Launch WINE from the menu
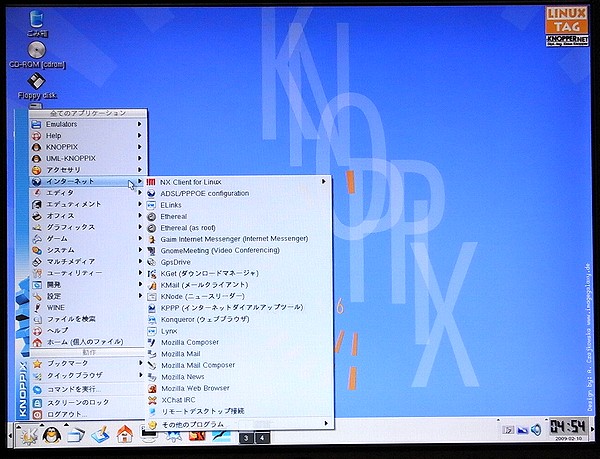 [88, 308]
